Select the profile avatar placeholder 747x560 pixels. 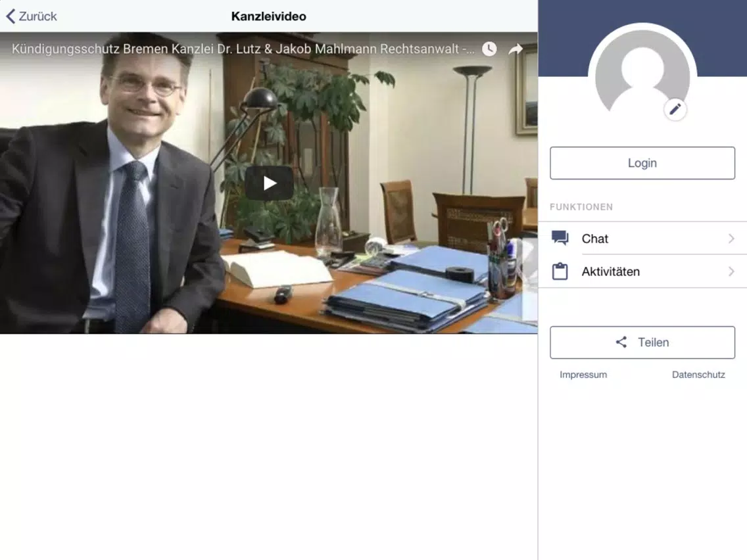pyautogui.click(x=642, y=76)
